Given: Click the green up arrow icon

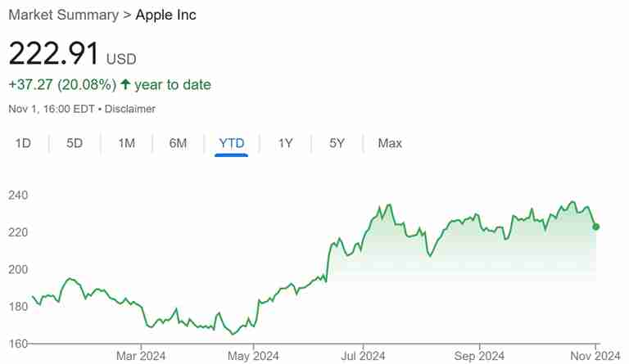Looking at the screenshot, I should pos(125,85).
